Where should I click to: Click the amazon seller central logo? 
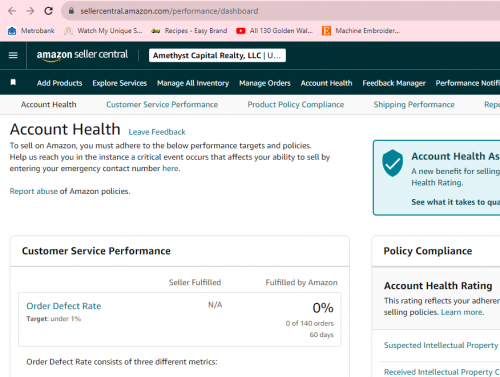coord(82,55)
